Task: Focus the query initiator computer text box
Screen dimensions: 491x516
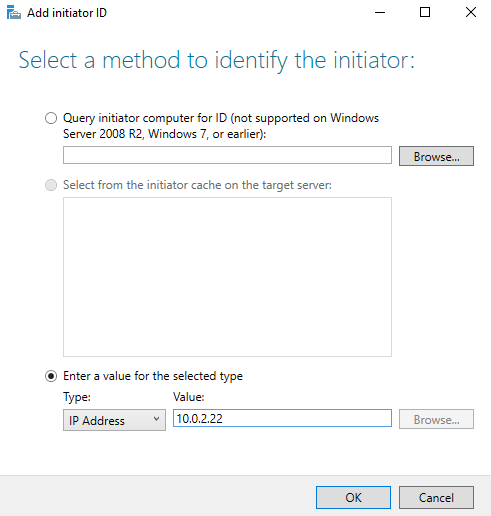Action: [227, 155]
